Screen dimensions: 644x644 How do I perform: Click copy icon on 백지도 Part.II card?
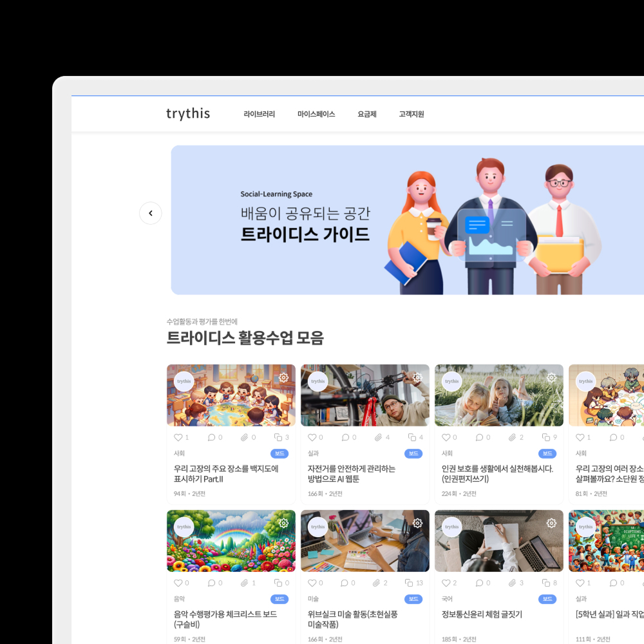[x=278, y=437]
